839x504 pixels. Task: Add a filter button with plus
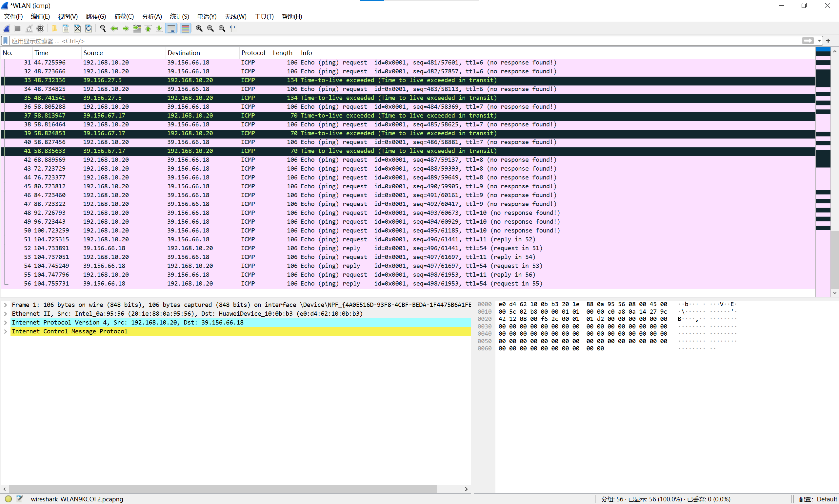tap(828, 41)
